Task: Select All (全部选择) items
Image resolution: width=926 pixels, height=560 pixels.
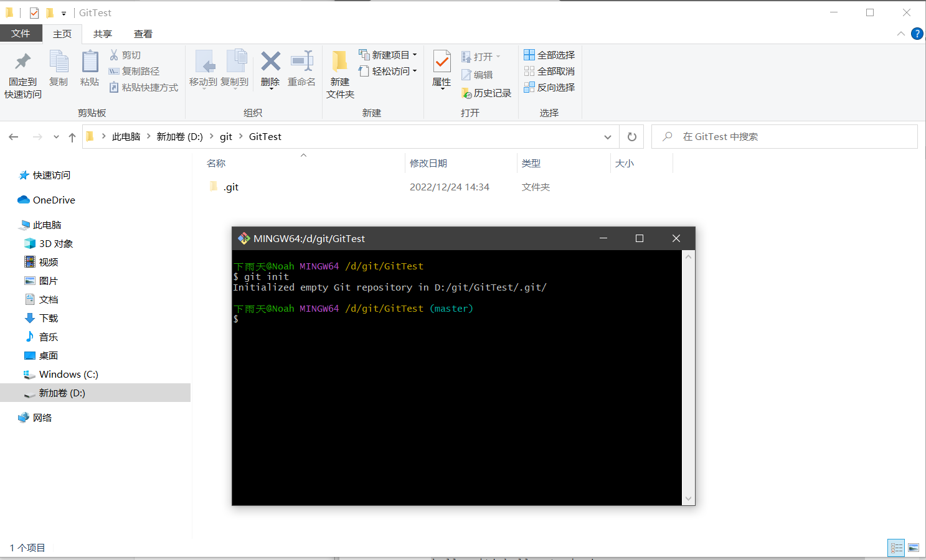Action: [549, 55]
